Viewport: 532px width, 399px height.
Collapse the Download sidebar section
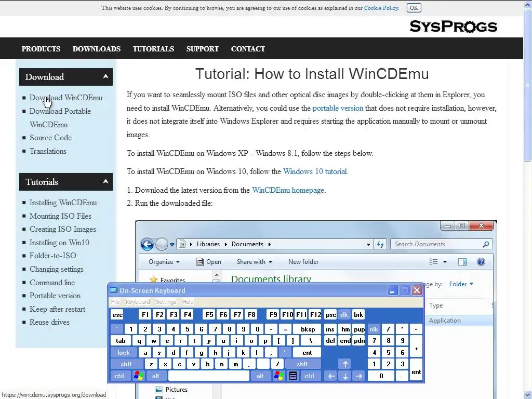coord(105,76)
